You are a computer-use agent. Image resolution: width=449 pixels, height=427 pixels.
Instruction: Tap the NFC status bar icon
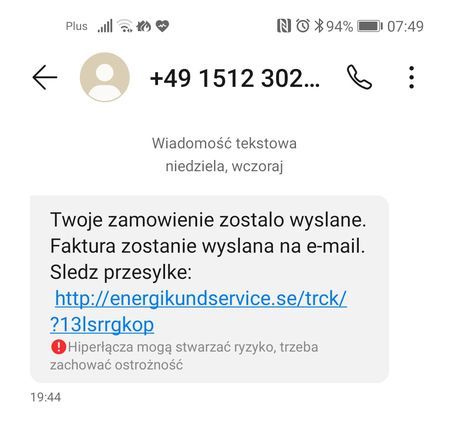point(284,26)
